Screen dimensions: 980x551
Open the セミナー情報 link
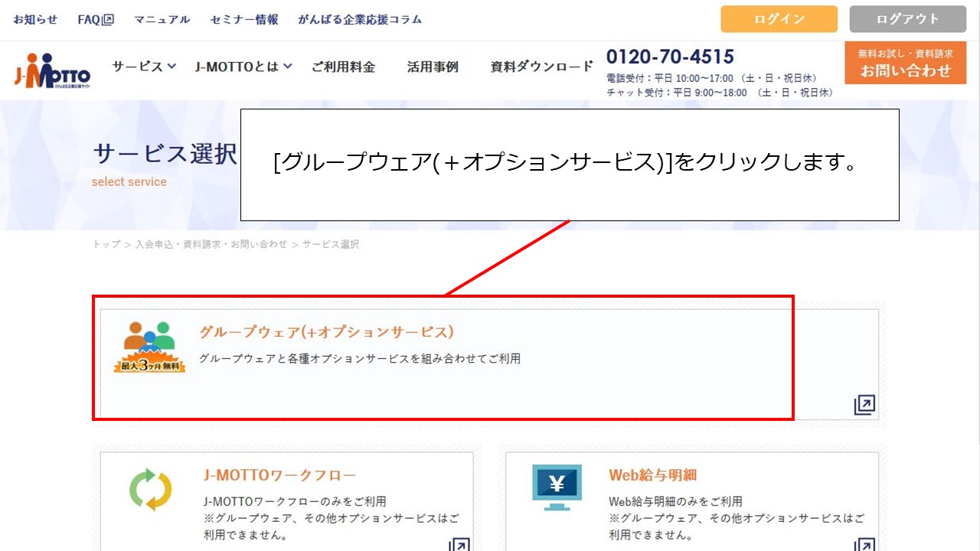(244, 20)
